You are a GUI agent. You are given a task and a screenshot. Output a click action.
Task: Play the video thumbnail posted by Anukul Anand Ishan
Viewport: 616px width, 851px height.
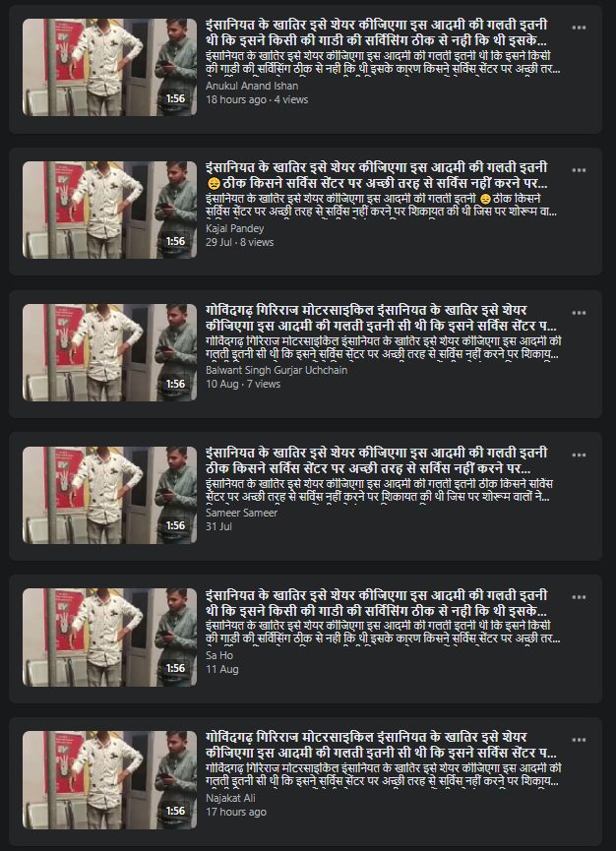[x=109, y=67]
